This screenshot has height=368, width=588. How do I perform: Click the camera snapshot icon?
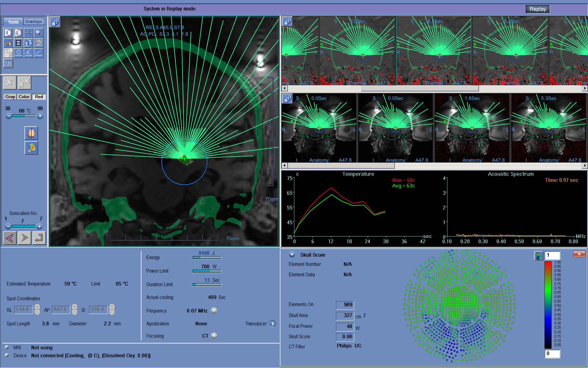pos(8,43)
